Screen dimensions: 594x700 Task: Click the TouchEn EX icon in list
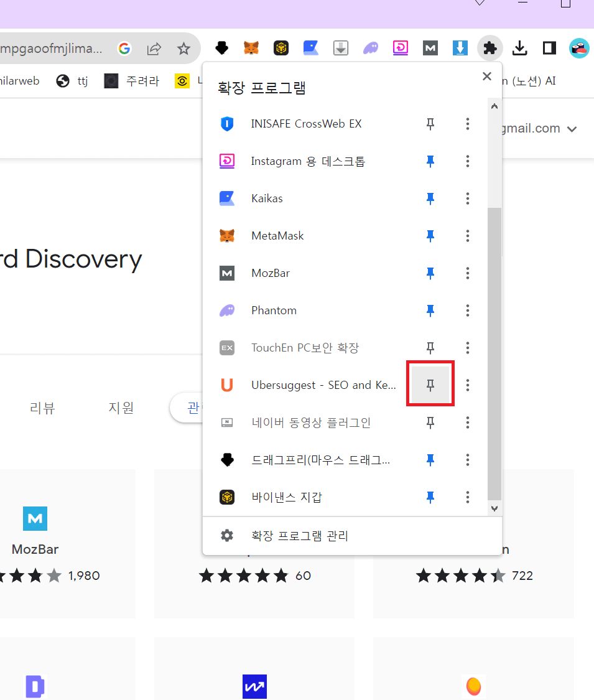pyautogui.click(x=227, y=348)
